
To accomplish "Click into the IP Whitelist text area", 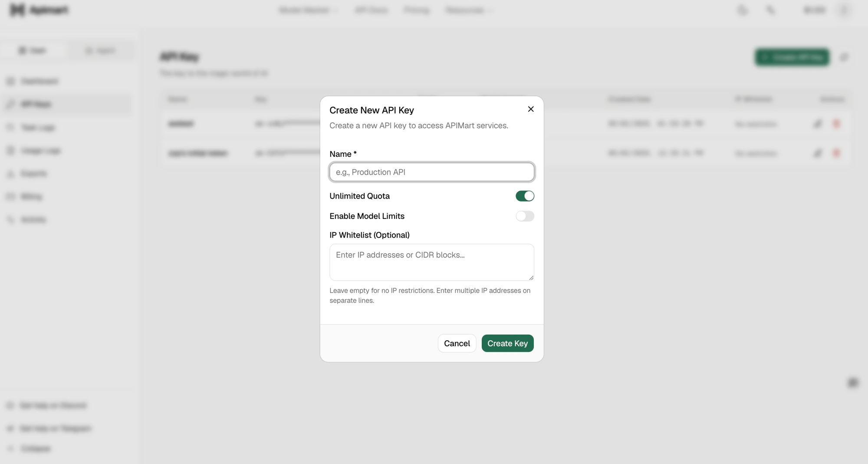I will [x=432, y=262].
